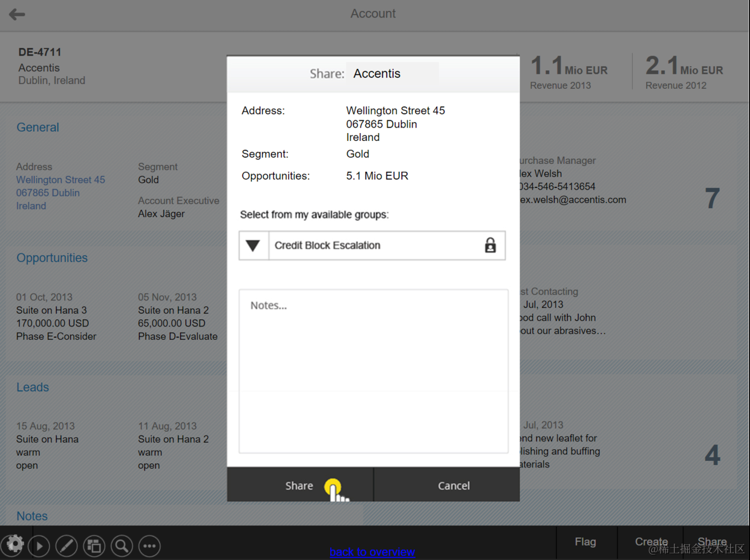Click the Gold segment value in dialog
The width and height of the screenshot is (750, 560).
point(357,154)
